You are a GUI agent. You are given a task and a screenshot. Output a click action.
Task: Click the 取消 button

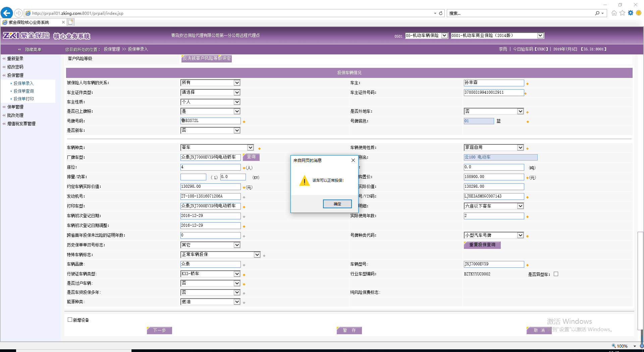(x=539, y=331)
